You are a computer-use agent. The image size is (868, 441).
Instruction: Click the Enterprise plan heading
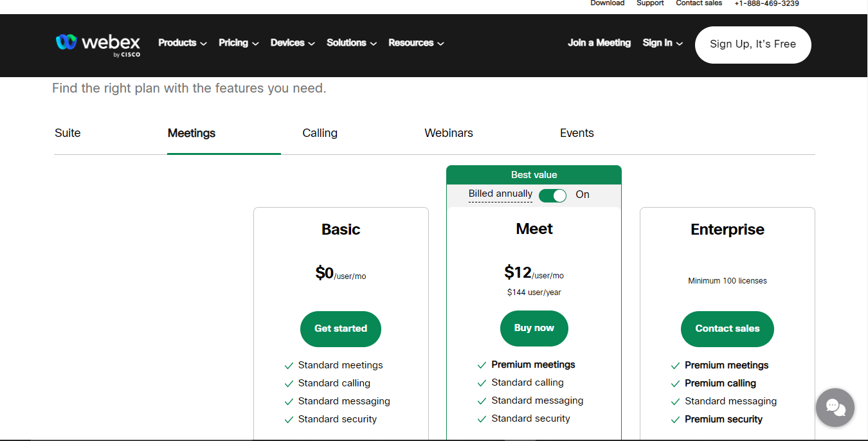pos(727,230)
